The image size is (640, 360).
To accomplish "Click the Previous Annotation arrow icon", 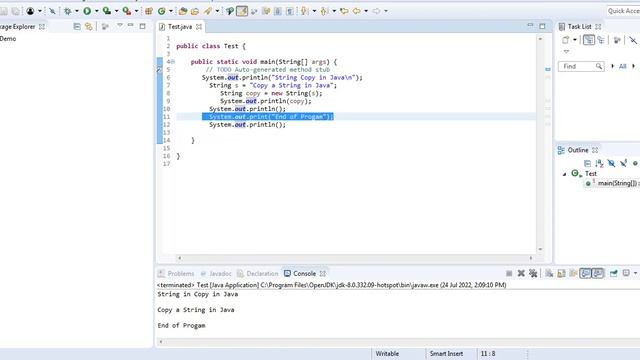I will pyautogui.click(x=324, y=11).
